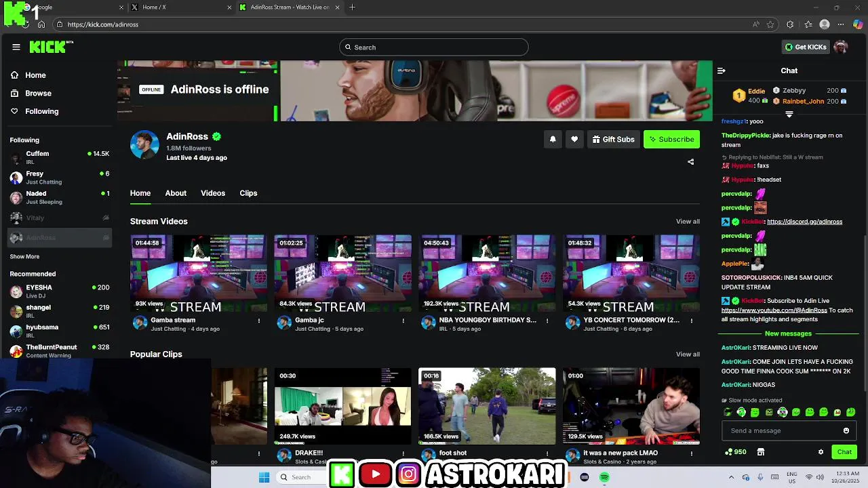Open the three-dot menu for the DRAKE!!! clip

pos(403,453)
